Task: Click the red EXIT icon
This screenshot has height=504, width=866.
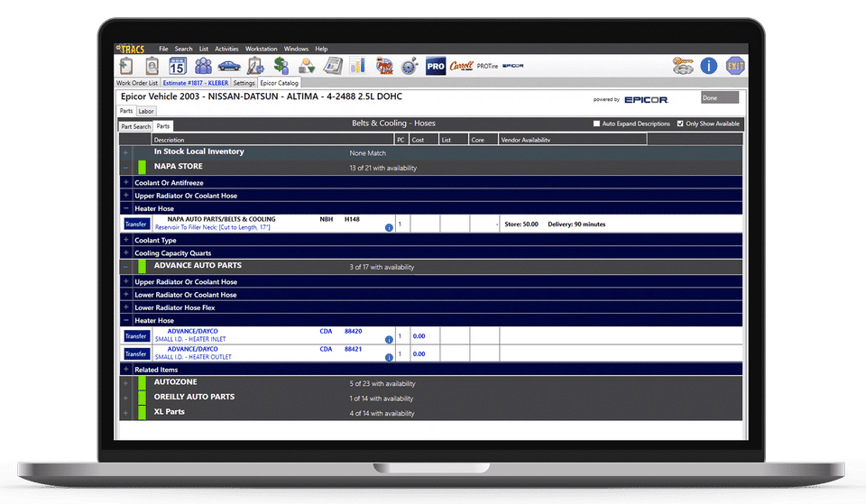Action: tap(735, 66)
